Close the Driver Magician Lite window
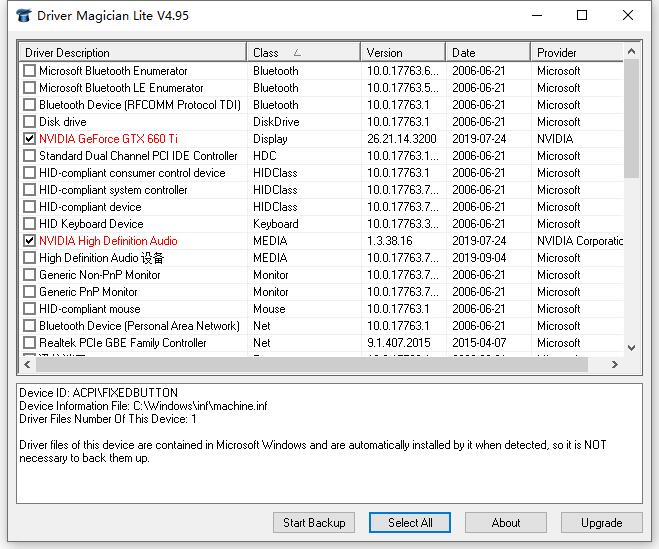 coord(627,16)
